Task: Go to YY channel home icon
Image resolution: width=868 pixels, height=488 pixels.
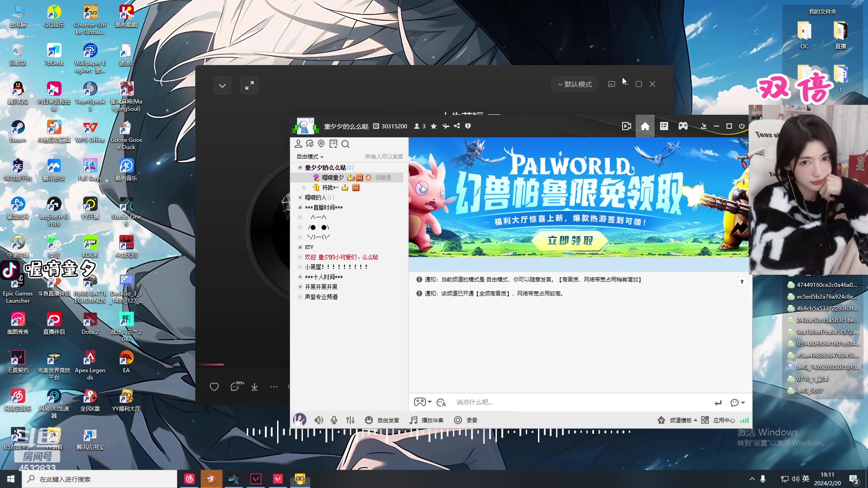Action: pyautogui.click(x=645, y=126)
